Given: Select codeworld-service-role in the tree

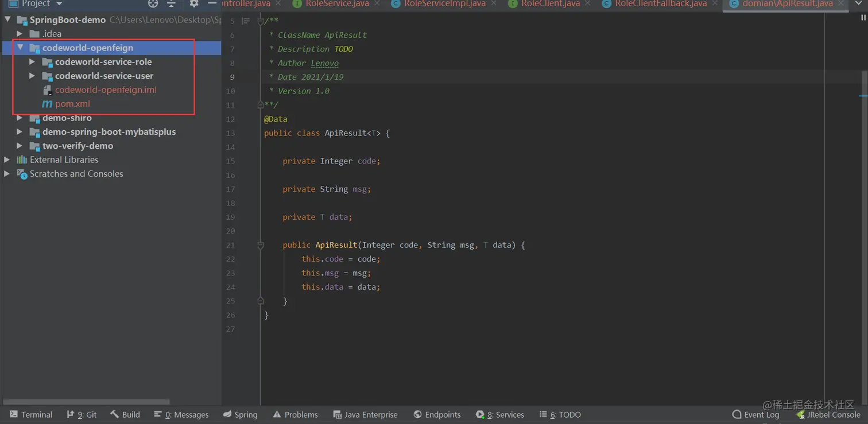Looking at the screenshot, I should (x=103, y=61).
